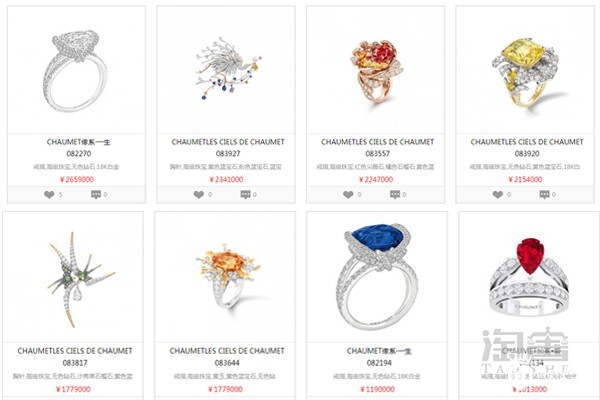This screenshot has height=400, width=600.
Task: Click title link above 083557
Action: point(377,142)
